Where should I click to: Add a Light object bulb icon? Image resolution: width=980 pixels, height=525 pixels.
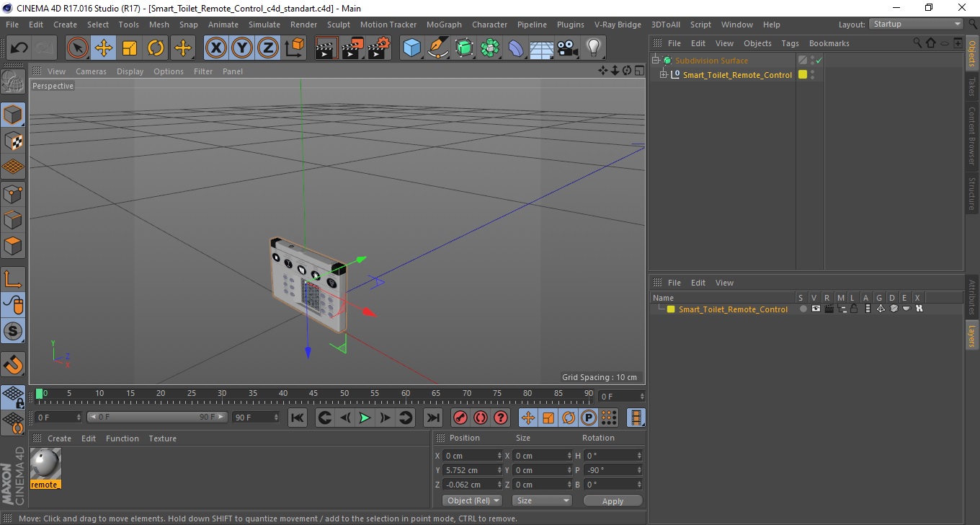point(594,48)
